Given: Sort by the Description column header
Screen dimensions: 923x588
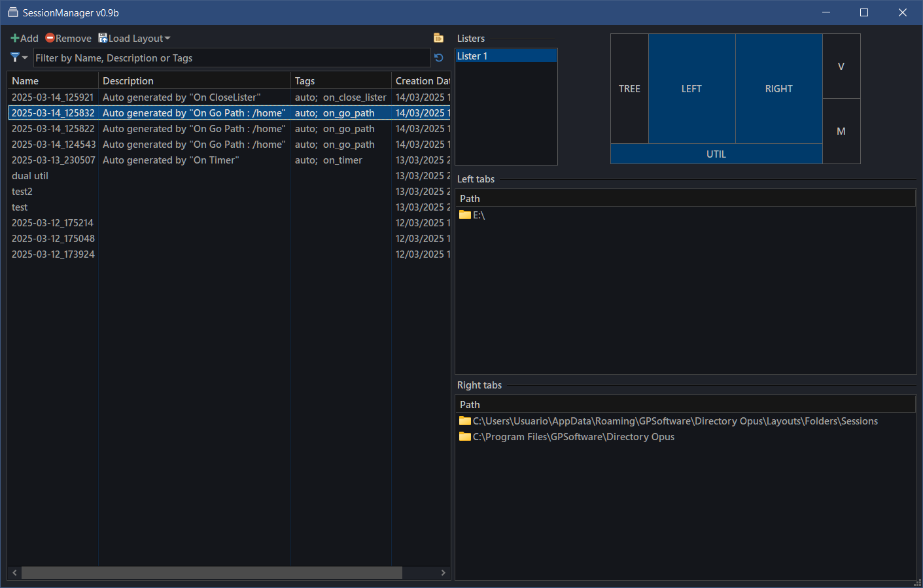Looking at the screenshot, I should click(194, 80).
